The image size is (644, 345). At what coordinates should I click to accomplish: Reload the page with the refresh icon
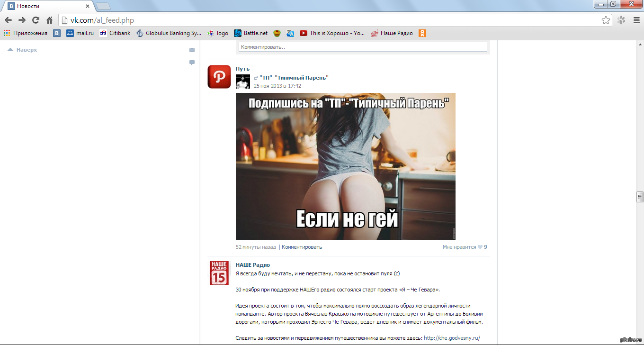(x=36, y=20)
